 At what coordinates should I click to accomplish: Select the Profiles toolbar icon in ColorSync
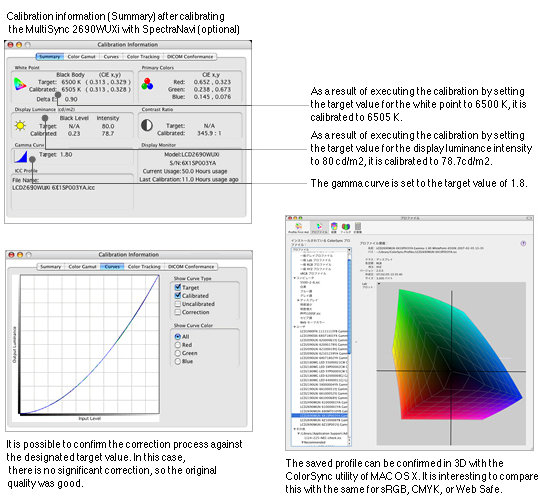point(319,227)
